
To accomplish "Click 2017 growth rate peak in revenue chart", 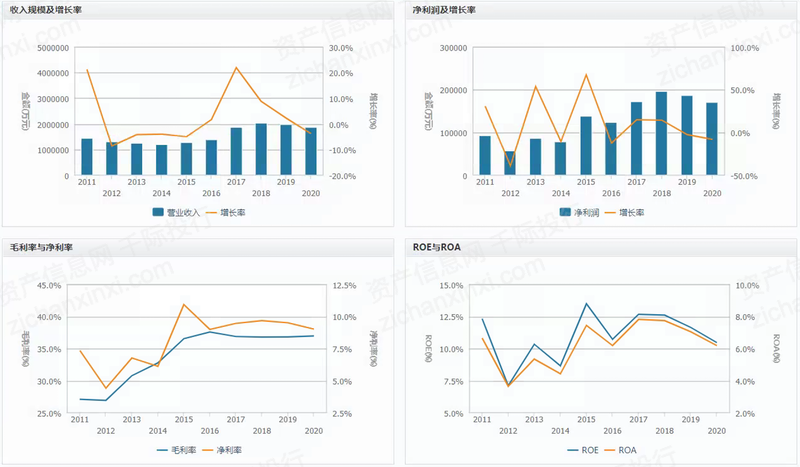I will [x=236, y=68].
